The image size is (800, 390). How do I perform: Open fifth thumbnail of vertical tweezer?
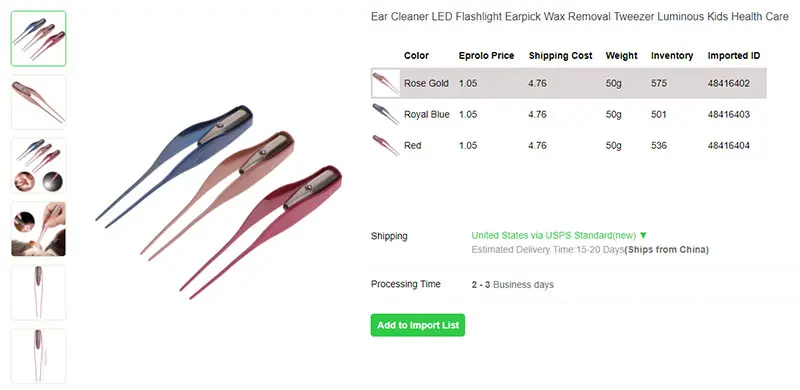[x=38, y=292]
